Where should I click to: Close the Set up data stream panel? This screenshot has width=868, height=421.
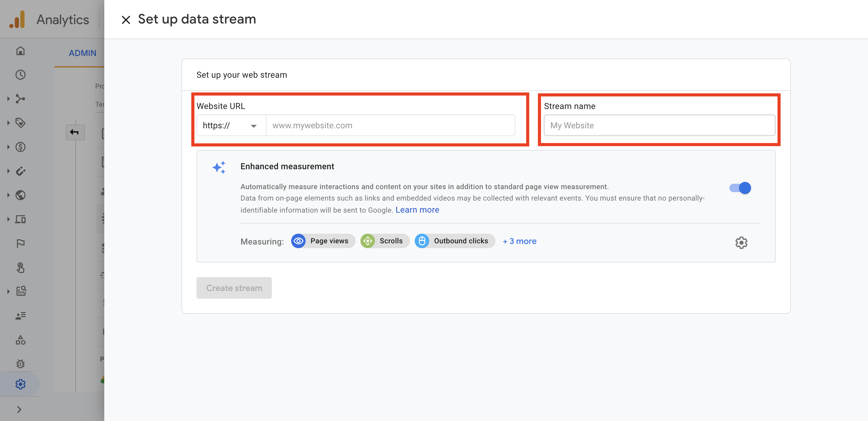pos(126,20)
